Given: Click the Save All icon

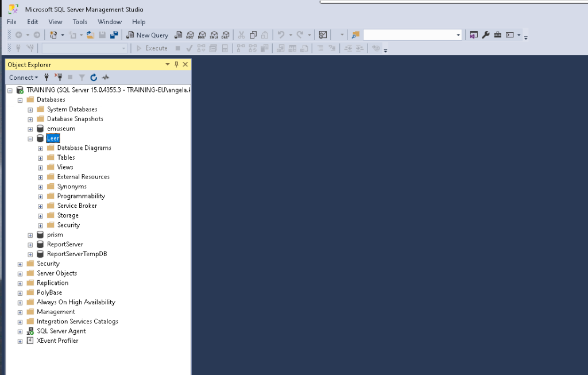Looking at the screenshot, I should coord(114,35).
